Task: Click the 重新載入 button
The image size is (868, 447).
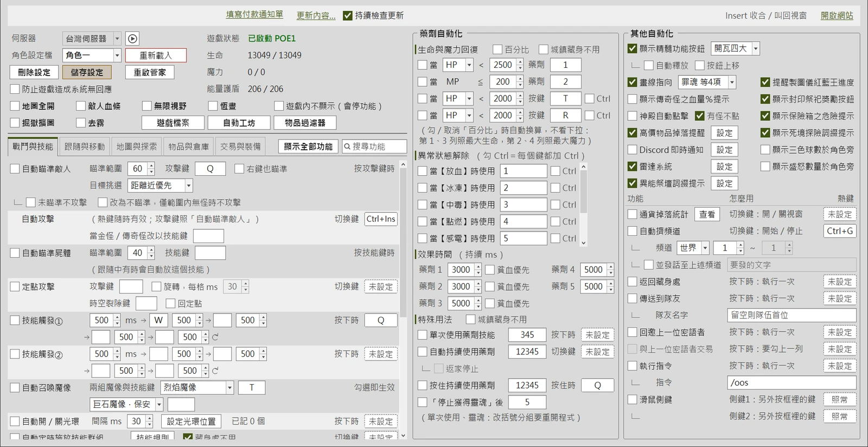Action: pyautogui.click(x=156, y=55)
